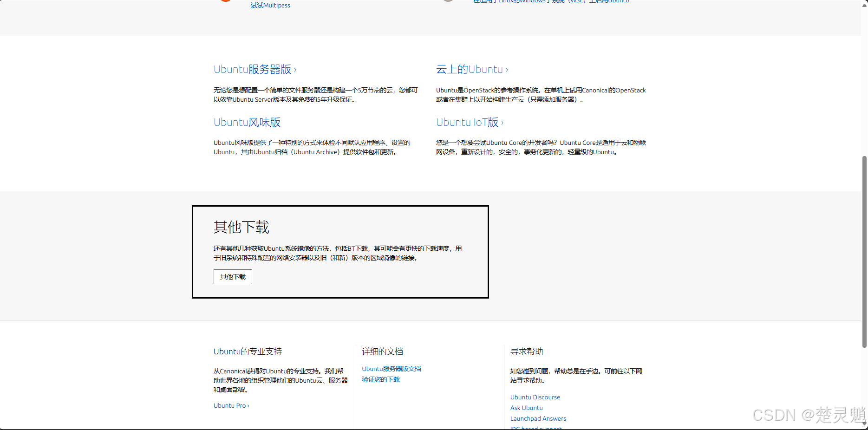Click the paragraph starting 您是一个想要尝试Ubuntu Core的开发者吗
The width and height of the screenshot is (868, 430).
point(541,147)
